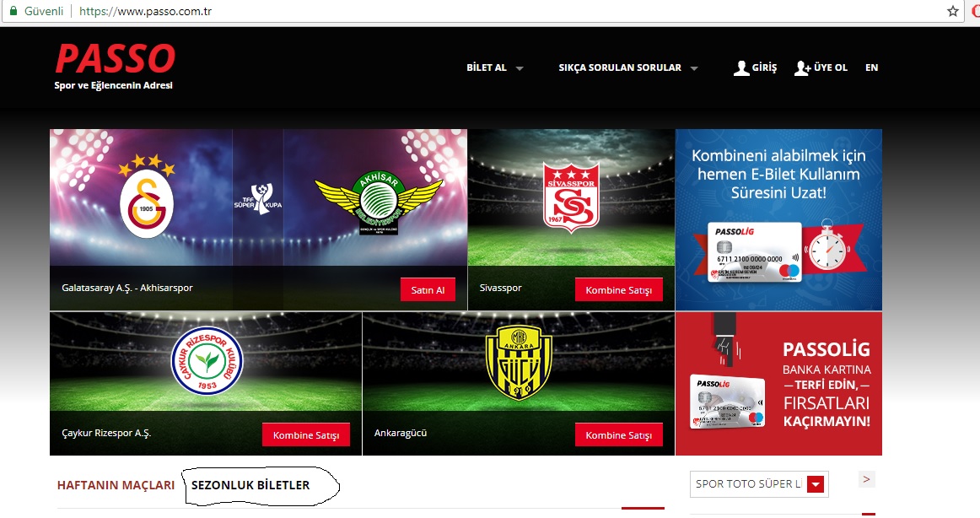980x518 pixels.
Task: Click the next arrow beside league selector
Action: (x=866, y=479)
